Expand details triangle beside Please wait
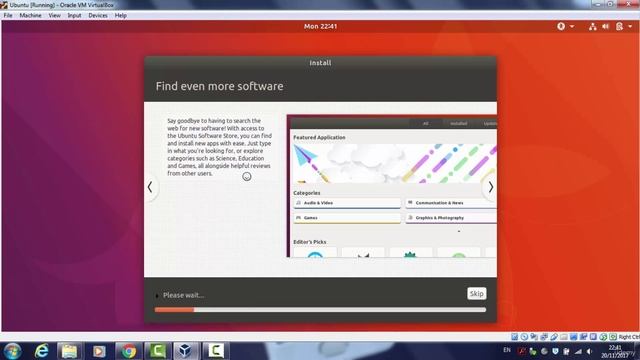The image size is (640, 360). 157,296
